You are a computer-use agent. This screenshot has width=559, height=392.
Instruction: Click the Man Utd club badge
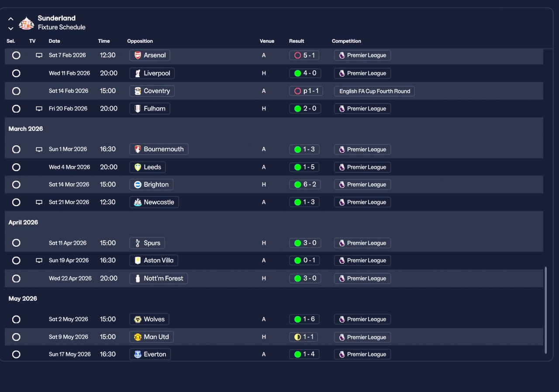[138, 337]
